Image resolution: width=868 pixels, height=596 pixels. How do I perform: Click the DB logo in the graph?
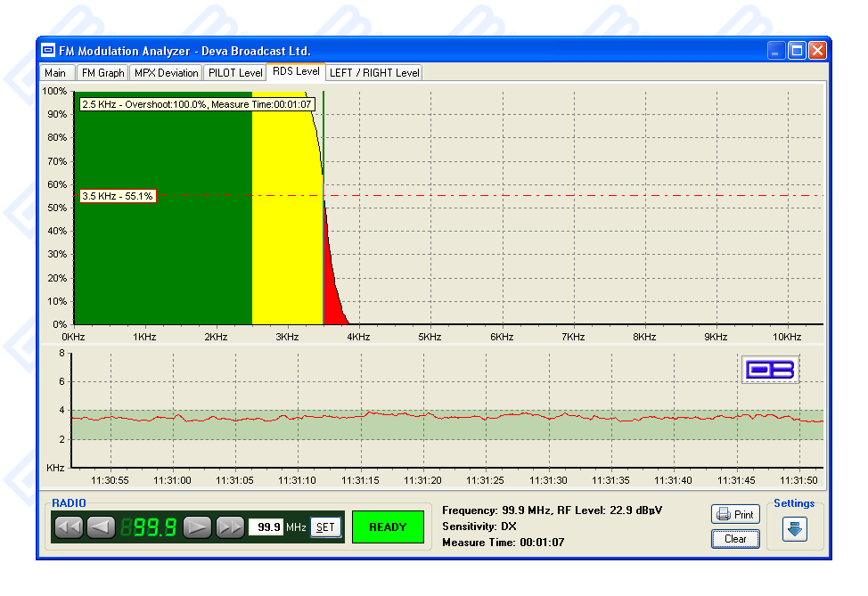(x=770, y=370)
